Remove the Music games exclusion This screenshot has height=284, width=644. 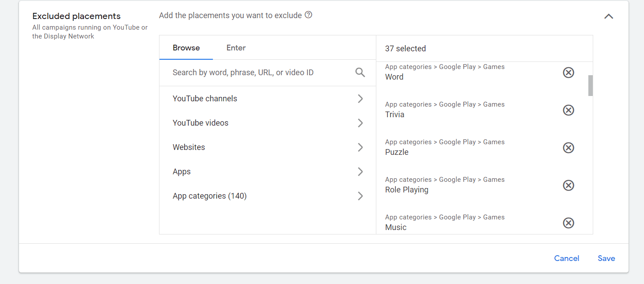pos(568,223)
